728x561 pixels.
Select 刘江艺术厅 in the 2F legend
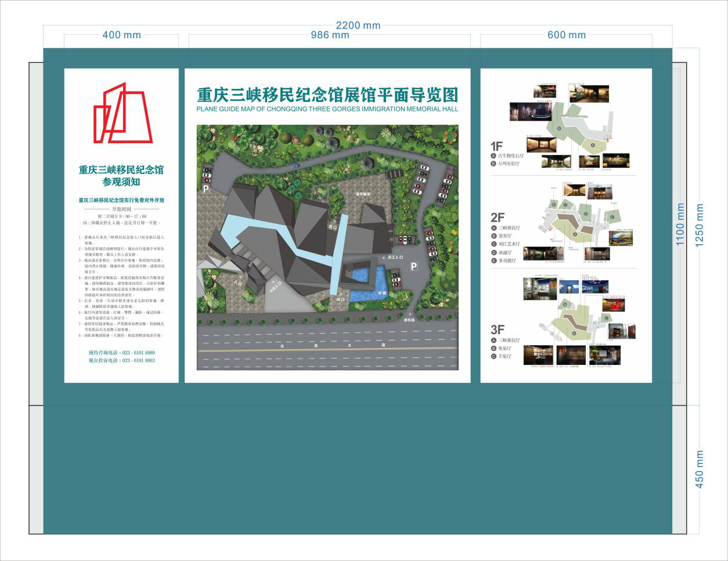click(x=509, y=244)
